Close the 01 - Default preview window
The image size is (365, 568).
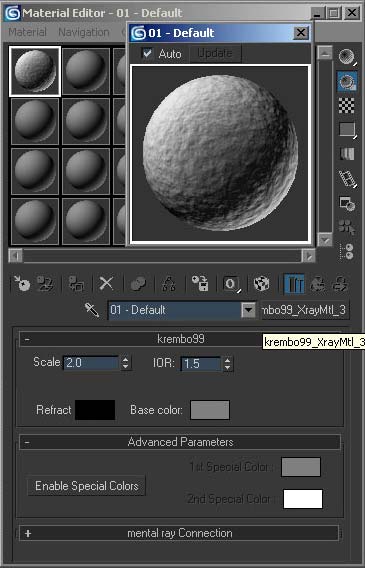301,33
